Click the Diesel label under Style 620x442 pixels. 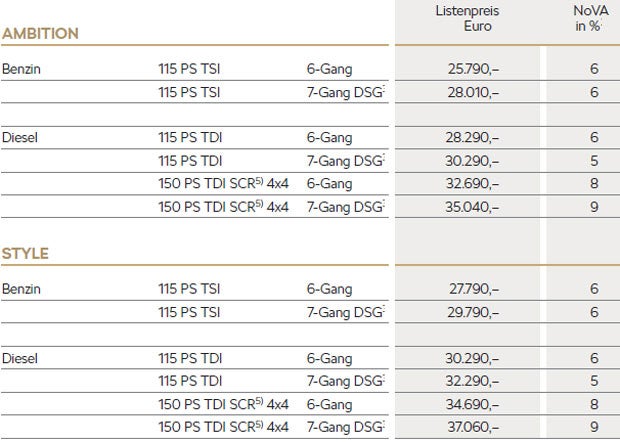tap(20, 358)
